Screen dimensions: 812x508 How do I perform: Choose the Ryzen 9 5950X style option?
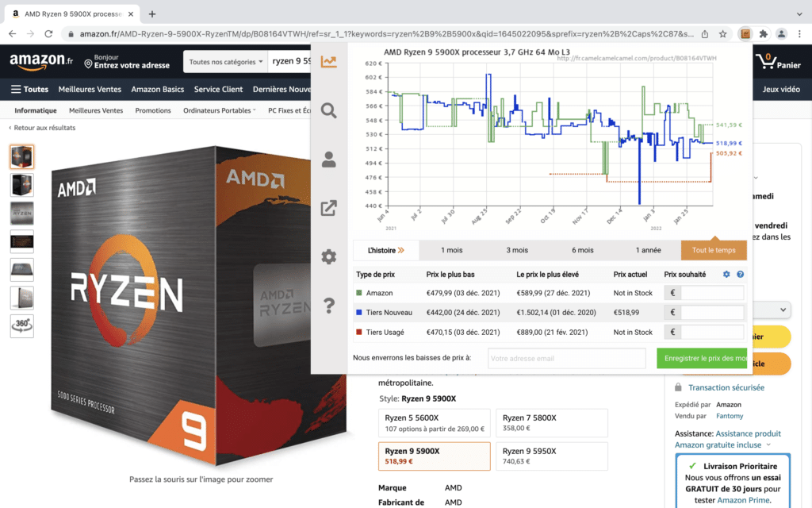point(552,456)
